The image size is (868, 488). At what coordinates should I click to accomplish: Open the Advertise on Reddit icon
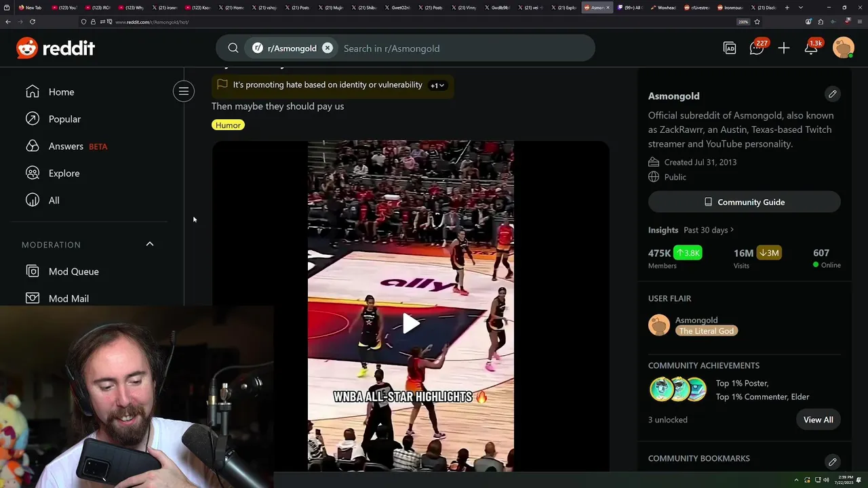pyautogui.click(x=730, y=48)
